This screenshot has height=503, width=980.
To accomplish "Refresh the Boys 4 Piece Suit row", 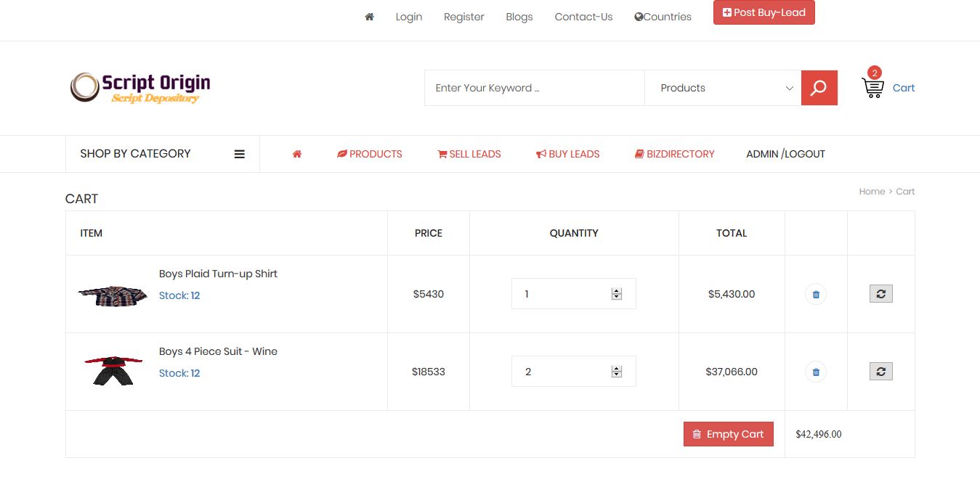I will (x=880, y=372).
